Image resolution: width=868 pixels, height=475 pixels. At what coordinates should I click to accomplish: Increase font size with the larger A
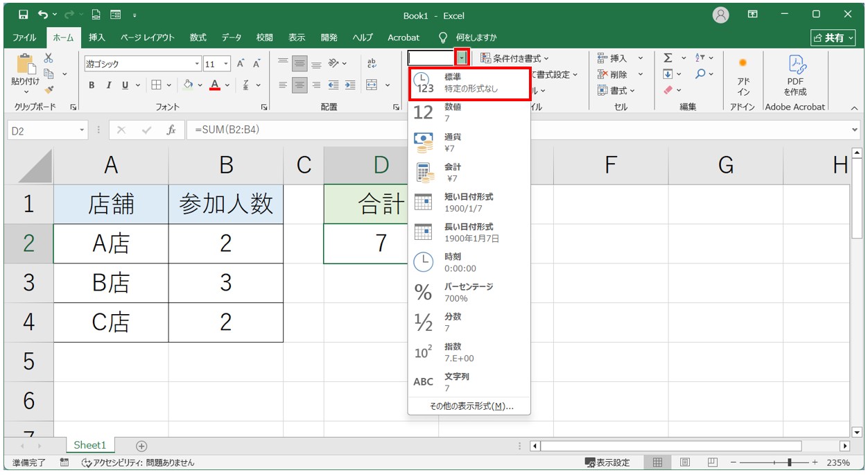(241, 64)
